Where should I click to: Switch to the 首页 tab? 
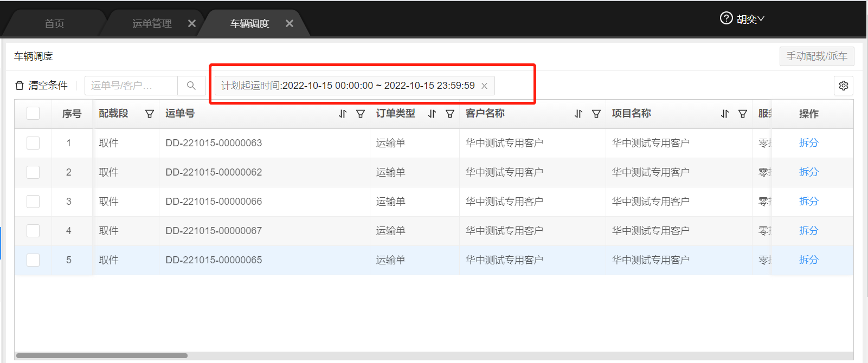(54, 24)
